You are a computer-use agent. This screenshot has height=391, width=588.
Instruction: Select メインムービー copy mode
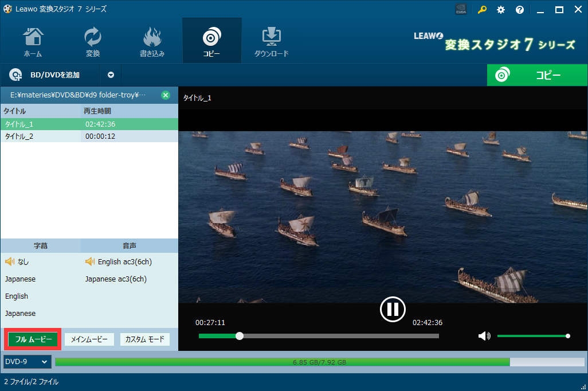[89, 339]
